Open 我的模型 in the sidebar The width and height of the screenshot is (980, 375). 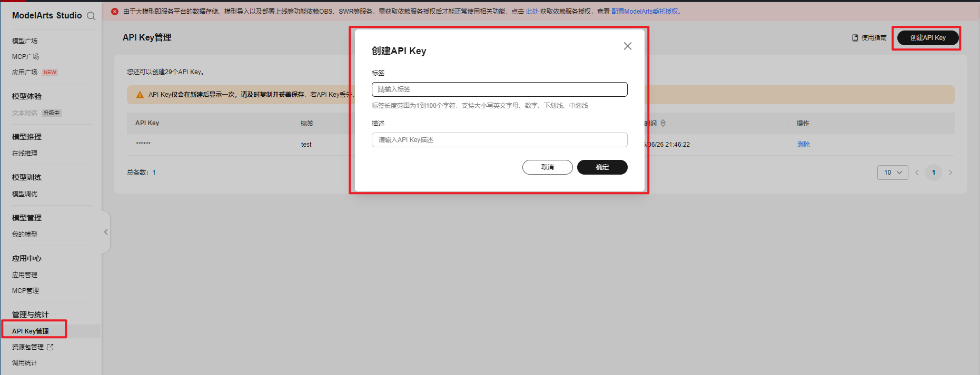pos(25,235)
